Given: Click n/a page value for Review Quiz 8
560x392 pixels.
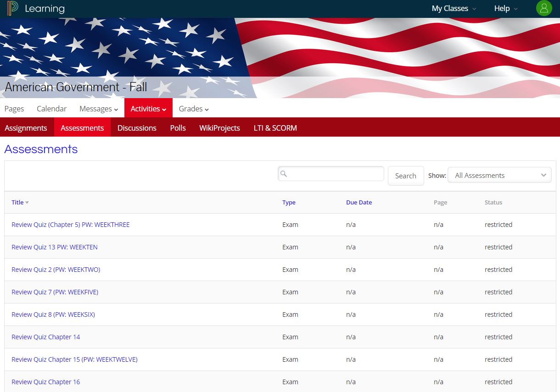Looking at the screenshot, I should [438, 315].
